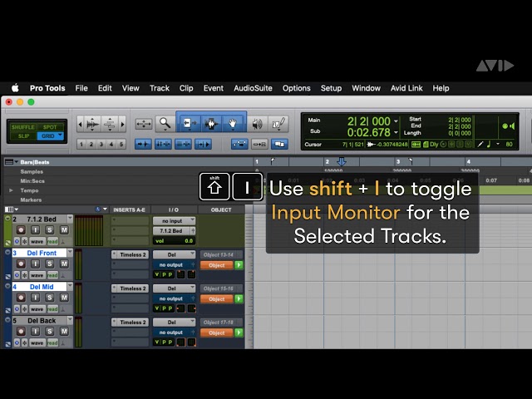
Task: Expand the Tempo ruler
Action: point(11,190)
